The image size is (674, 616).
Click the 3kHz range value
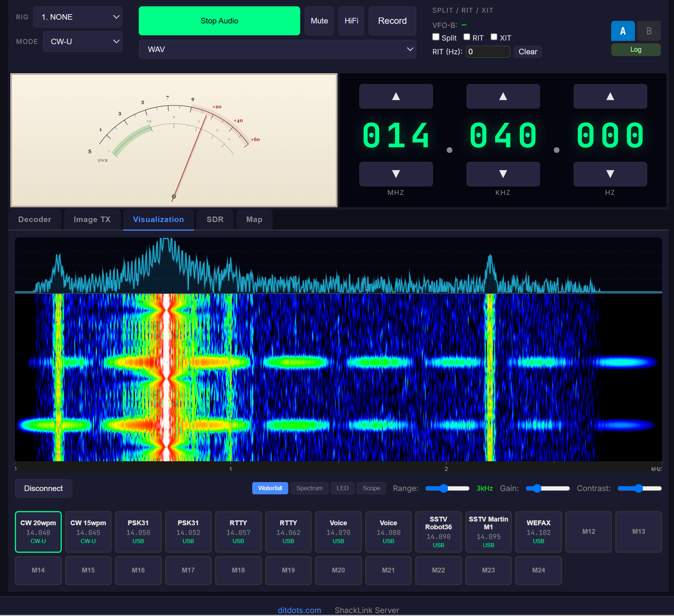point(484,488)
